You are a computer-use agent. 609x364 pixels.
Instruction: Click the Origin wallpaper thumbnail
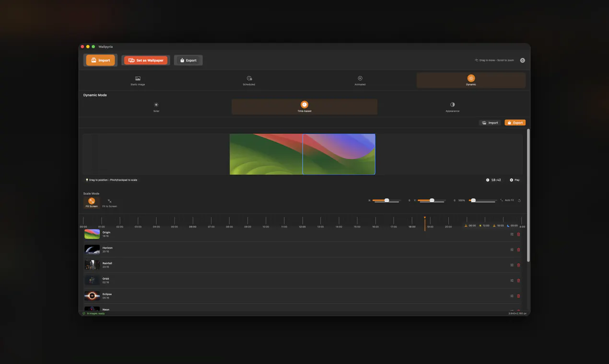[x=92, y=234]
